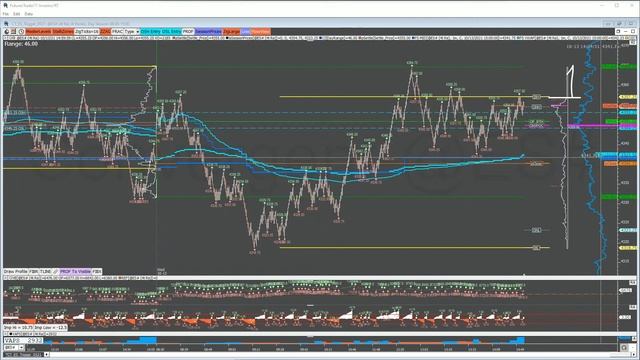Toggle the ZONE button

[105, 31]
